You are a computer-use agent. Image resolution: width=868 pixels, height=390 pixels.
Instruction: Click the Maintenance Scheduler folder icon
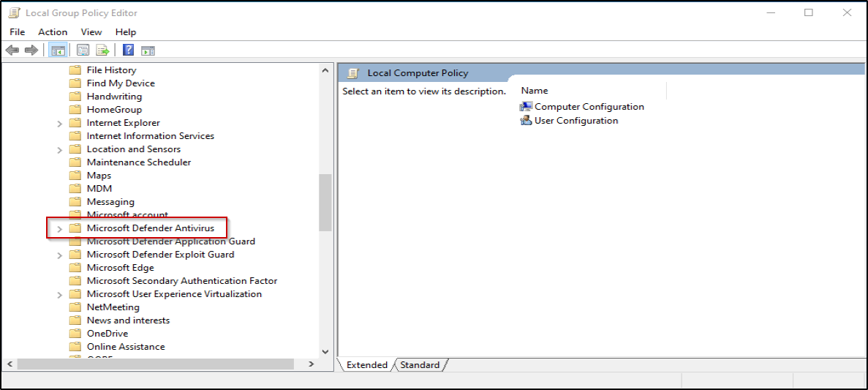(x=75, y=162)
